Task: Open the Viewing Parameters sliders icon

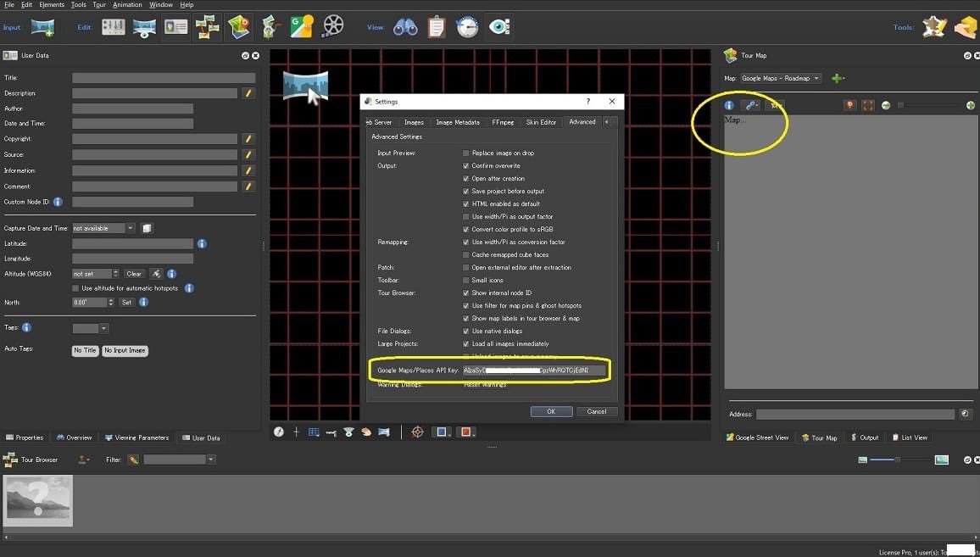Action: tap(113, 27)
